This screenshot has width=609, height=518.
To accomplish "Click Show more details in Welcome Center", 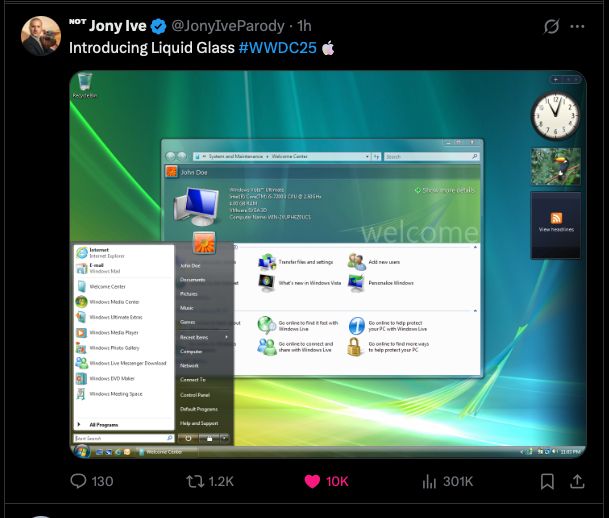I will click(x=445, y=190).
